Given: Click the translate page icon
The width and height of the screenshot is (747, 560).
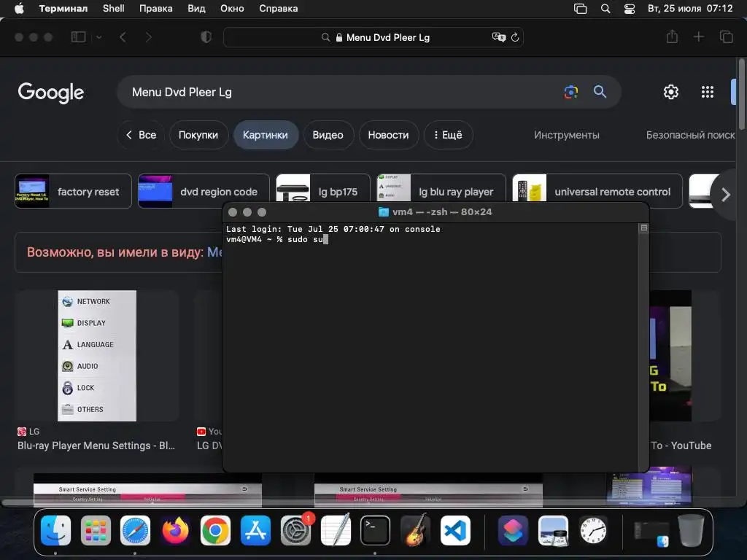Looking at the screenshot, I should [498, 37].
